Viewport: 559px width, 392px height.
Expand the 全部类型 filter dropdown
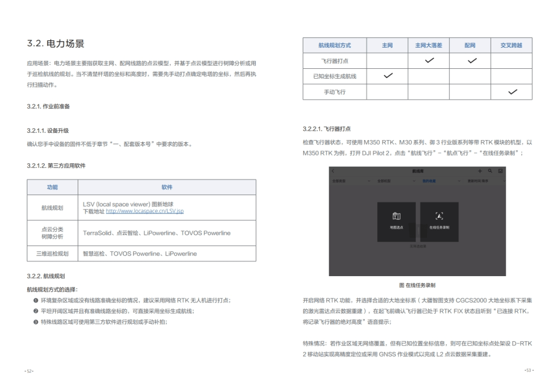(351, 181)
